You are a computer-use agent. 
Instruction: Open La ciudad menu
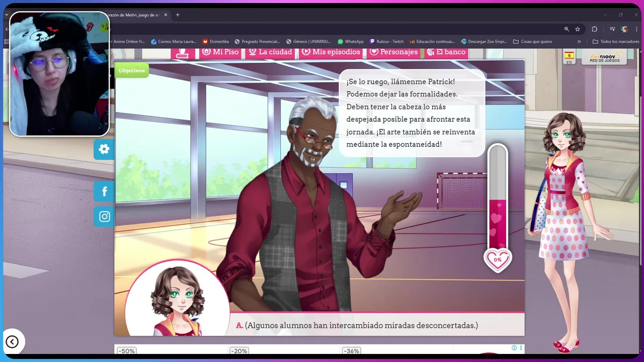[x=270, y=52]
